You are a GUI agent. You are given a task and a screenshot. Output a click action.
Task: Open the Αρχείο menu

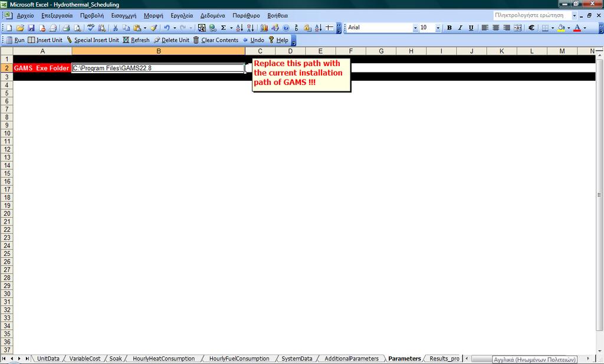[25, 15]
